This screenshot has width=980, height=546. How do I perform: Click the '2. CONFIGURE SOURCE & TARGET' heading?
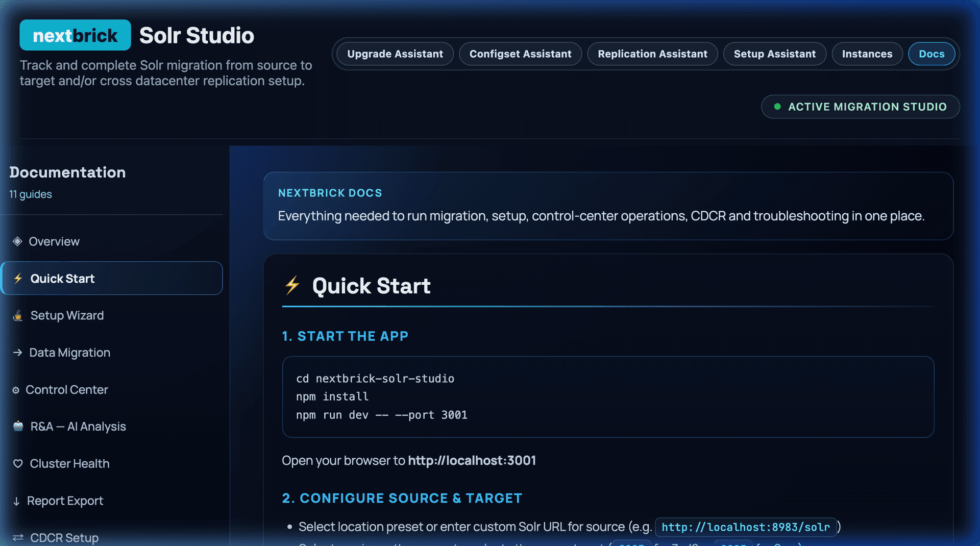[402, 499]
